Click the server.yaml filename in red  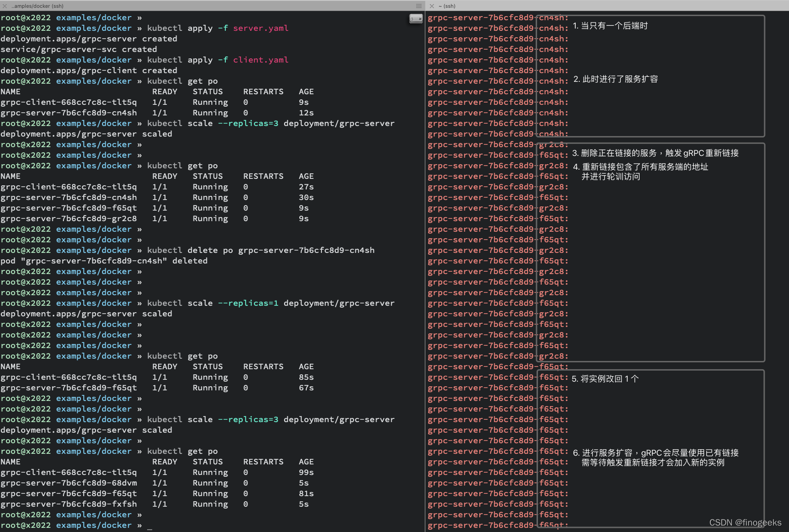coord(261,28)
